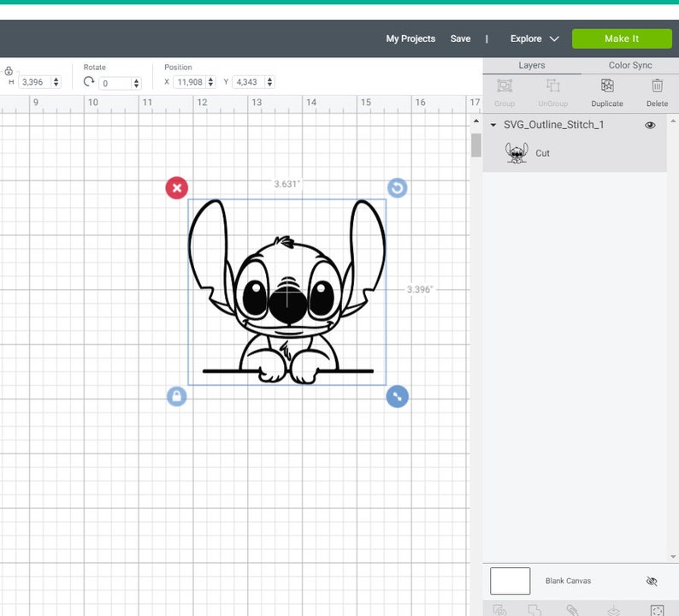Click the Position X input field

coord(190,82)
